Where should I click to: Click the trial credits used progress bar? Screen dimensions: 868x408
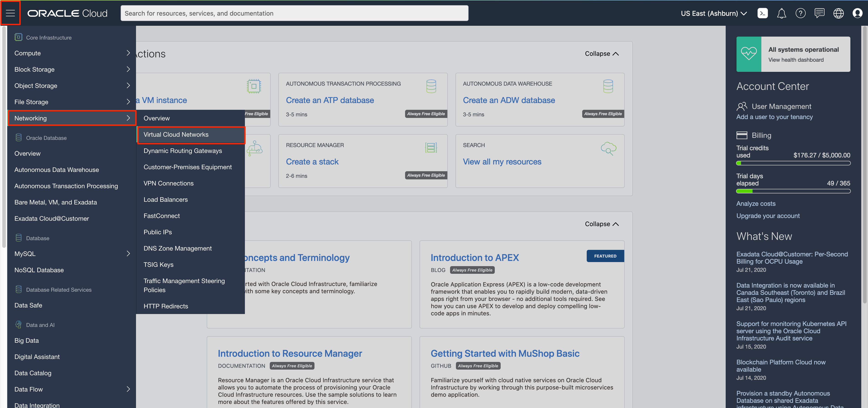tap(793, 163)
